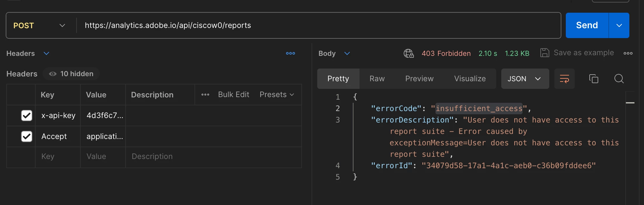Viewport: 644px width, 205px height.
Task: Disable the Accept header checkbox
Action: tap(27, 136)
